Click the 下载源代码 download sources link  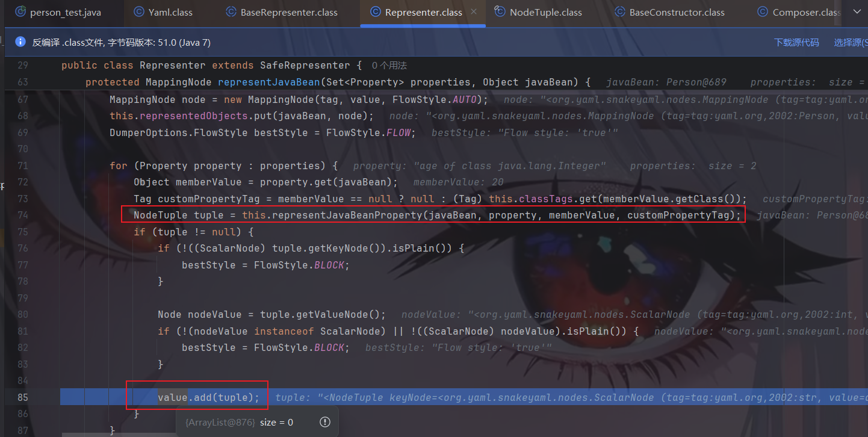796,42
